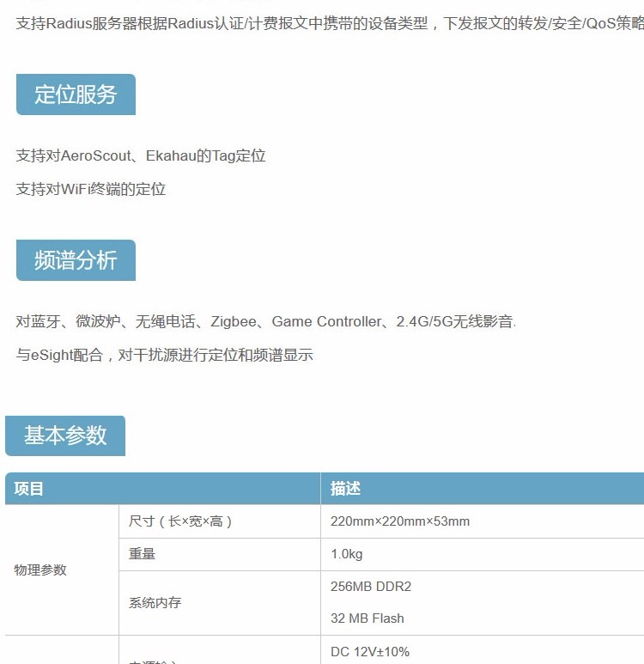The height and width of the screenshot is (664, 644).
Task: Click the 系统内存 table cell
Action: [155, 602]
